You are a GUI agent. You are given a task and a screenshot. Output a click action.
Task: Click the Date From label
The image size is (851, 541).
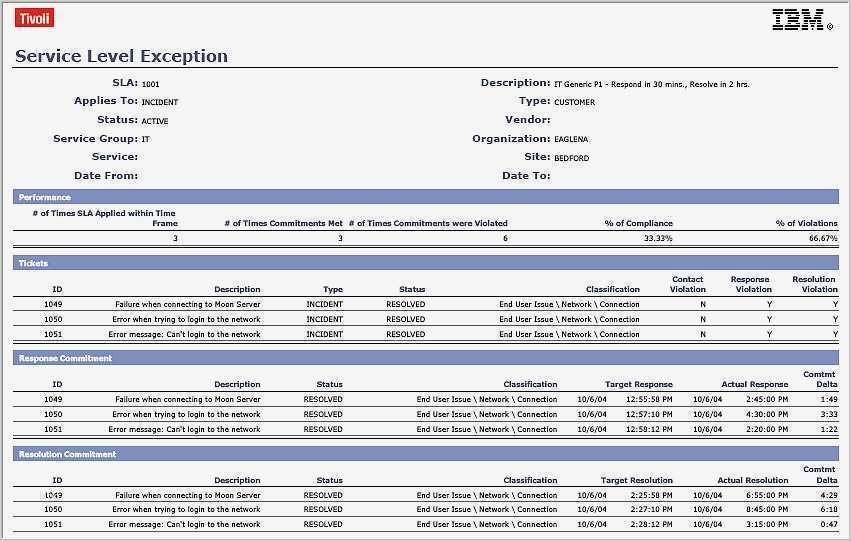coord(106,175)
